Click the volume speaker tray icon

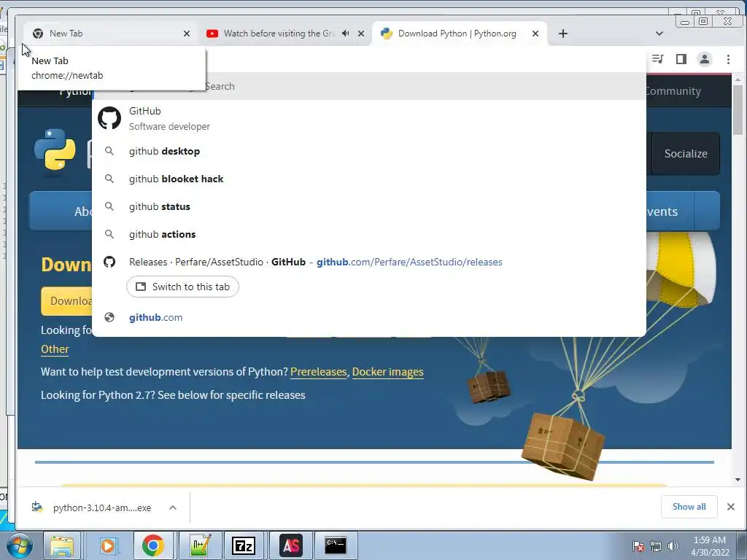[673, 546]
